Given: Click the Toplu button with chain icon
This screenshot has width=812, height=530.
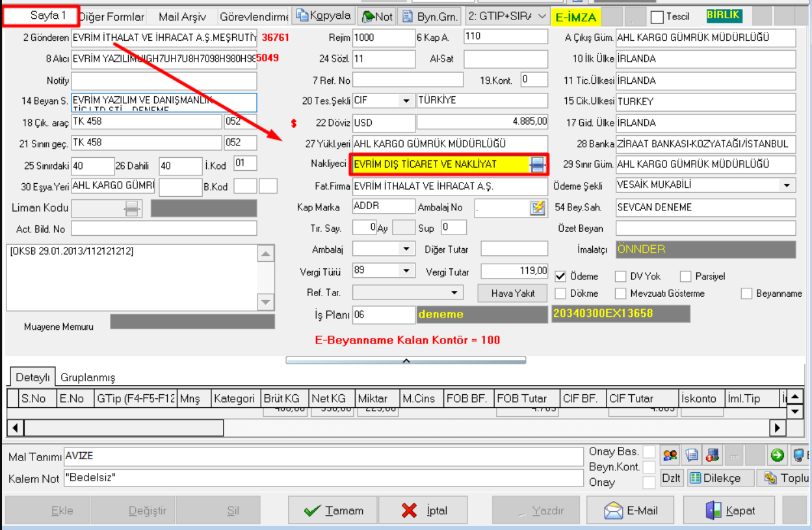Looking at the screenshot, I should (x=785, y=478).
